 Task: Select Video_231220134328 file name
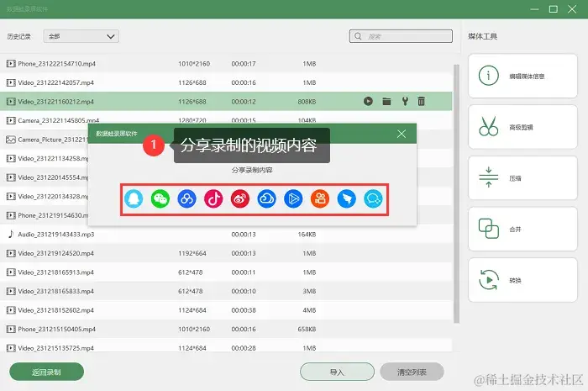point(53,196)
